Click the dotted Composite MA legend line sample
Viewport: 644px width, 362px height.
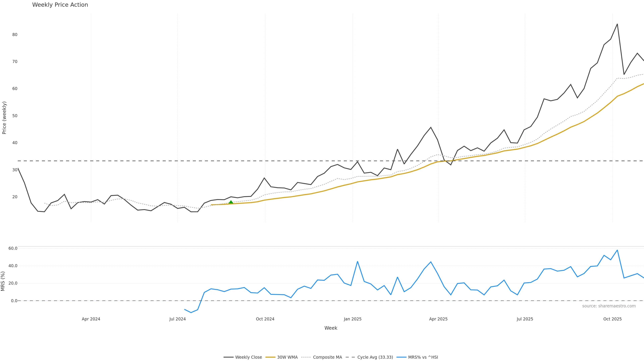306,357
